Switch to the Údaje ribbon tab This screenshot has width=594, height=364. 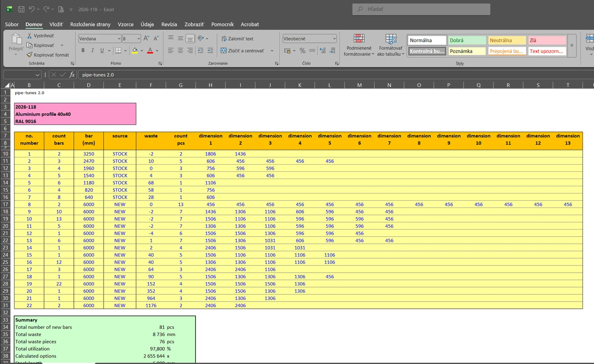pos(147,24)
